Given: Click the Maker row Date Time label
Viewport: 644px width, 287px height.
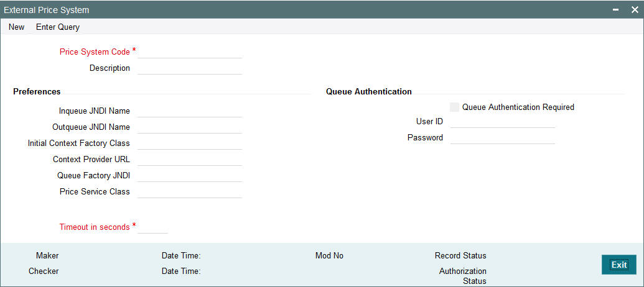Looking at the screenshot, I should (x=181, y=255).
